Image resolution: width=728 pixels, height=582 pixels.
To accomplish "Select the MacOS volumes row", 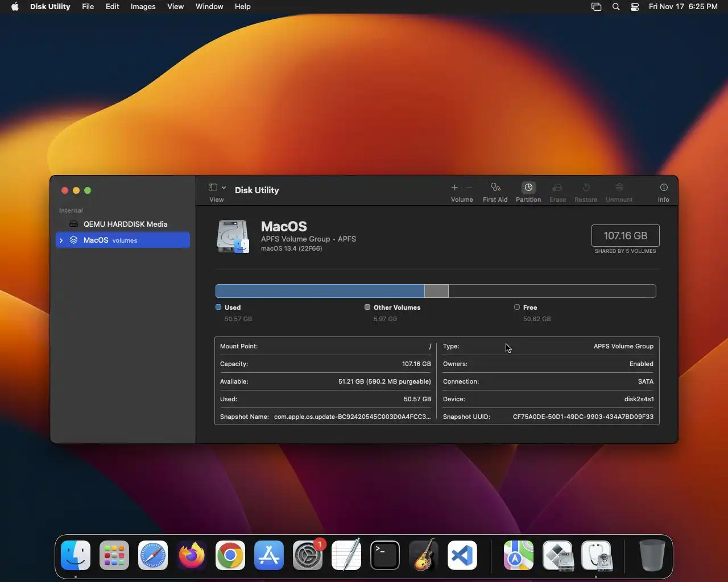I will pos(123,240).
